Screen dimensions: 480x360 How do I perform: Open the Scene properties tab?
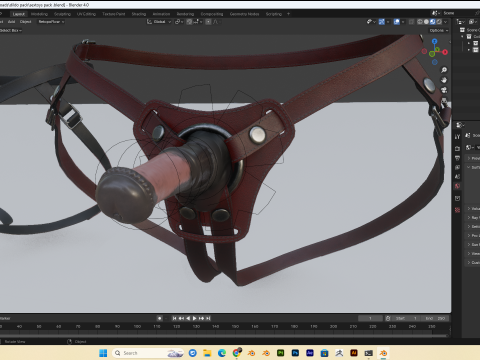[x=457, y=177]
